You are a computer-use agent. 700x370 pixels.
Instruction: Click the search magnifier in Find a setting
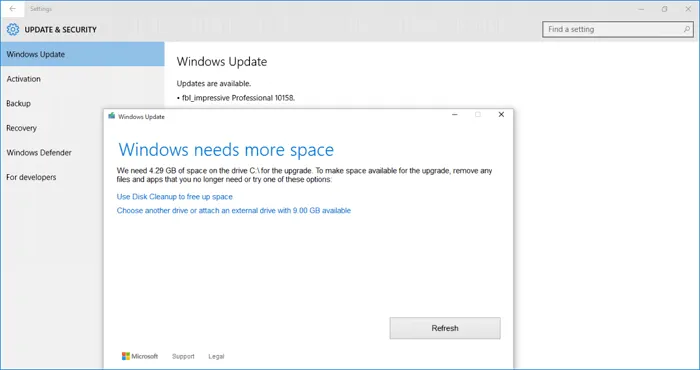(x=687, y=29)
